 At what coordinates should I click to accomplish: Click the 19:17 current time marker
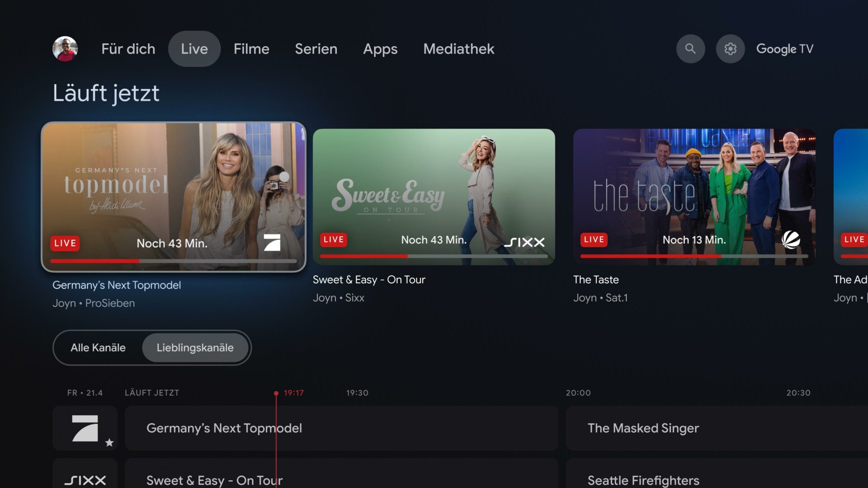[293, 393]
